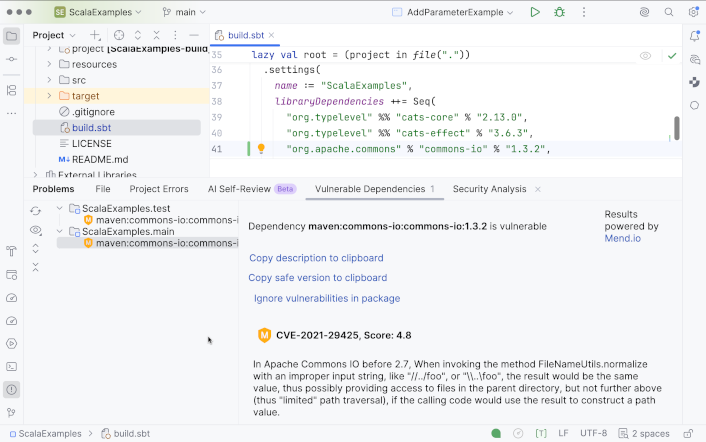The image size is (706, 442).
Task: Refresh the vulnerable dependencies results
Action: 36,211
